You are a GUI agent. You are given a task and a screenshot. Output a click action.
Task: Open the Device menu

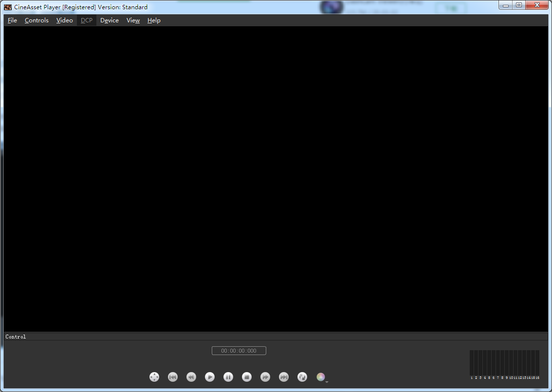point(110,20)
